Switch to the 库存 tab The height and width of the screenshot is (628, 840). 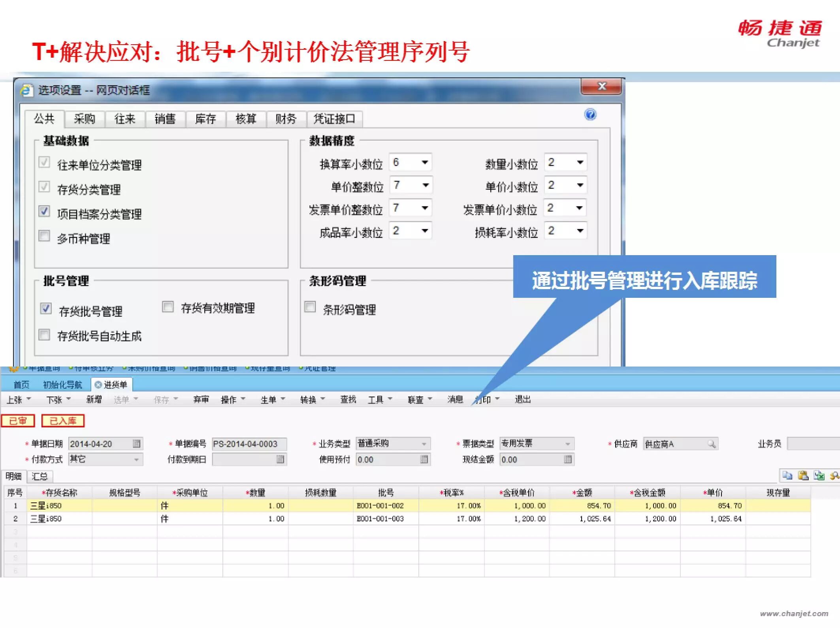tap(205, 119)
